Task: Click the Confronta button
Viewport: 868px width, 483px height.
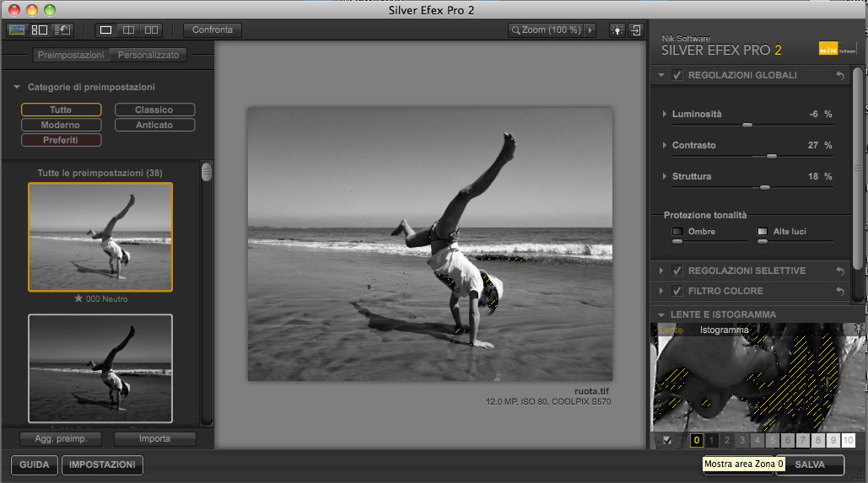Action: (213, 30)
